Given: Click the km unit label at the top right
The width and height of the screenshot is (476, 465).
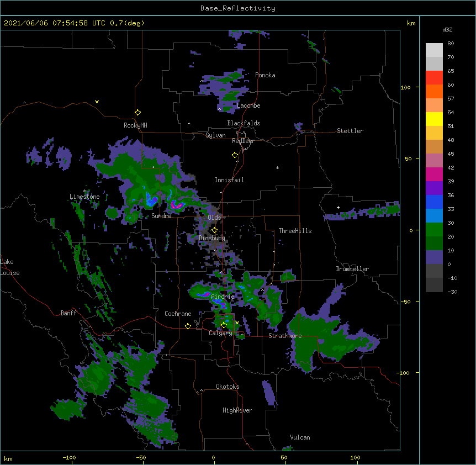Looking at the screenshot, I should pos(411,23).
